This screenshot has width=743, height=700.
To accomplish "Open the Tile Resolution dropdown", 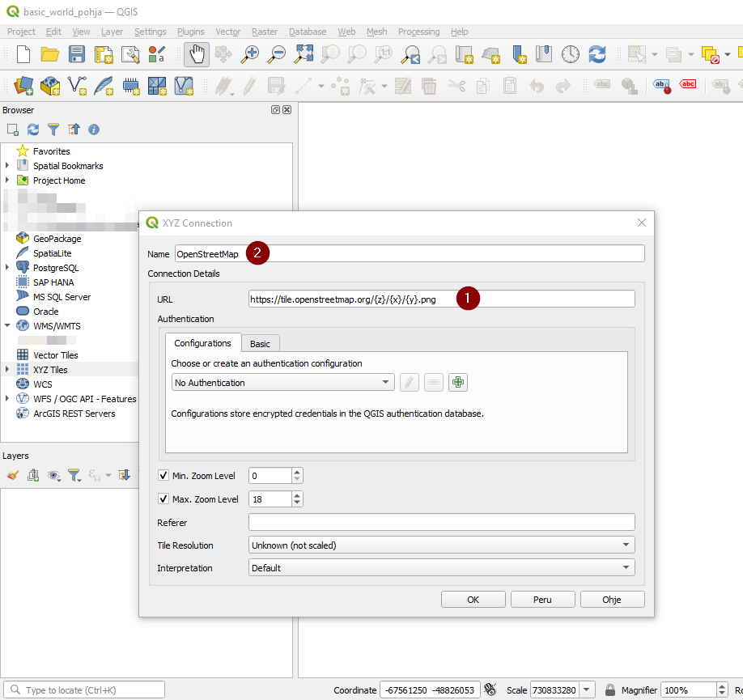I will 441,545.
